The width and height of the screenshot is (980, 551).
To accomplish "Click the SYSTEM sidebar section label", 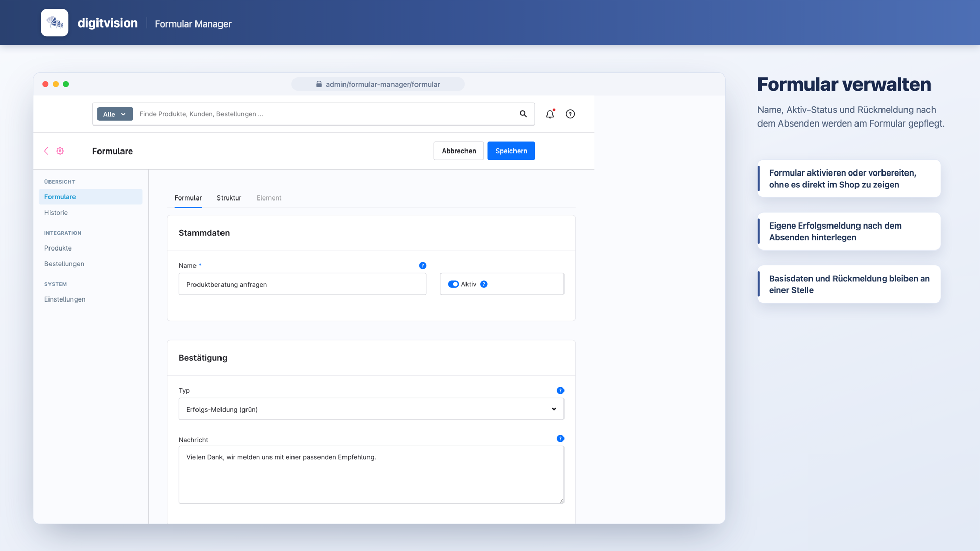I will pos(56,284).
